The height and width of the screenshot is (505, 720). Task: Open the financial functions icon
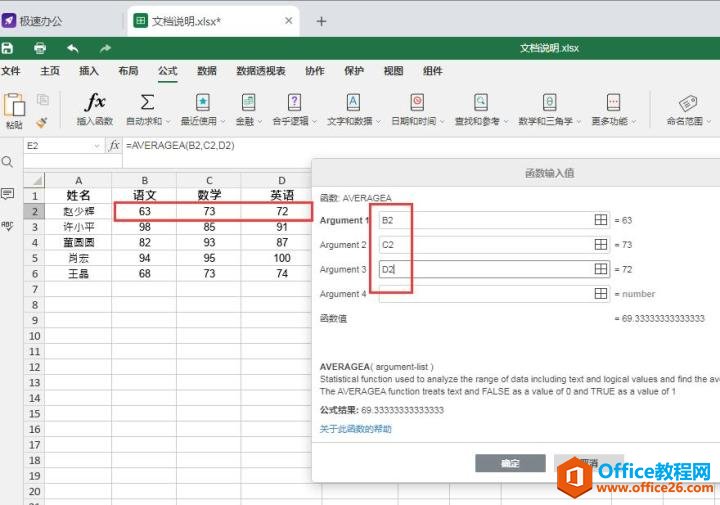(x=248, y=102)
